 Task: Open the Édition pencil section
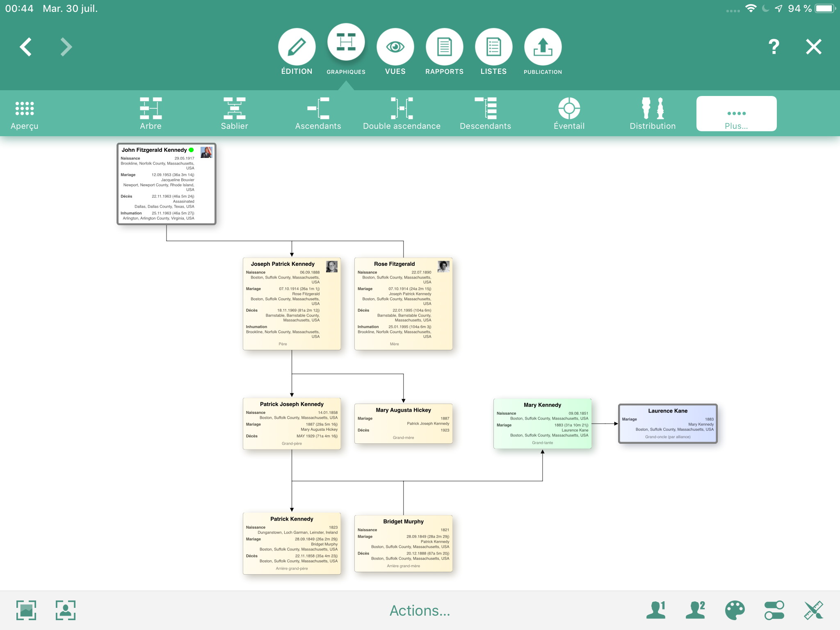(297, 47)
